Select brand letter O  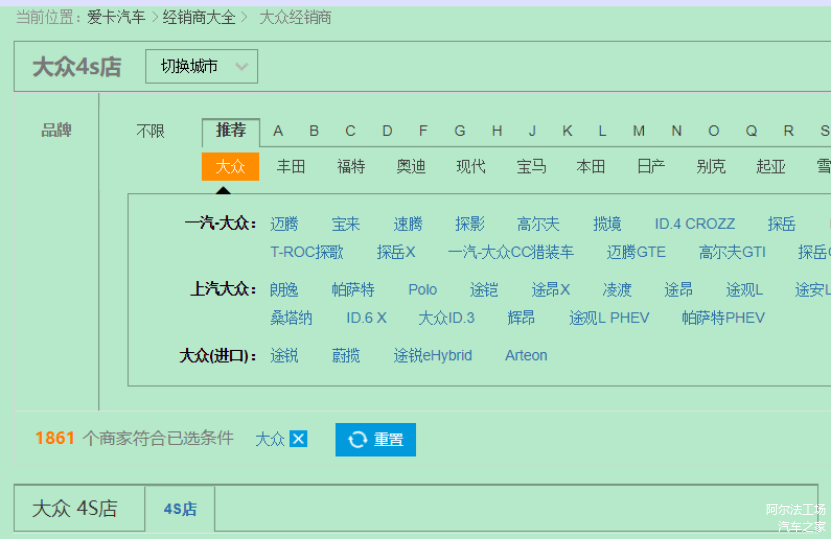713,131
